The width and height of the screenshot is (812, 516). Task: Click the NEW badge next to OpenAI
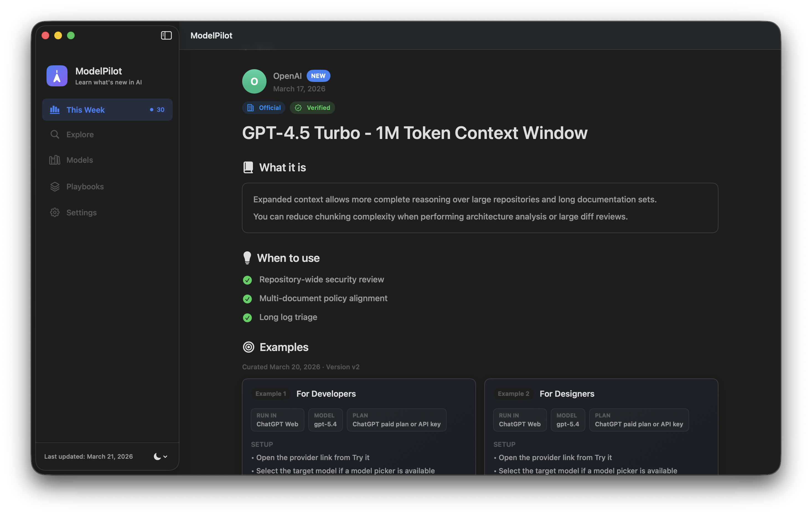coord(318,76)
